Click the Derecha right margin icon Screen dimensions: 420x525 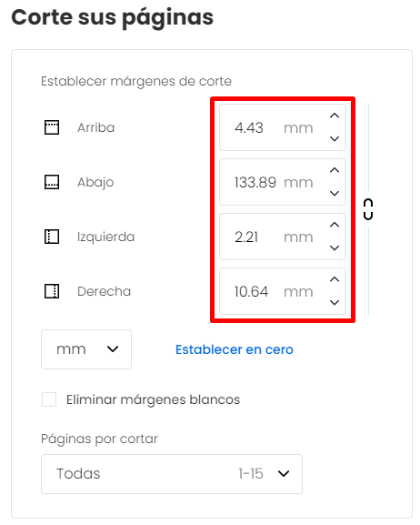click(x=52, y=291)
